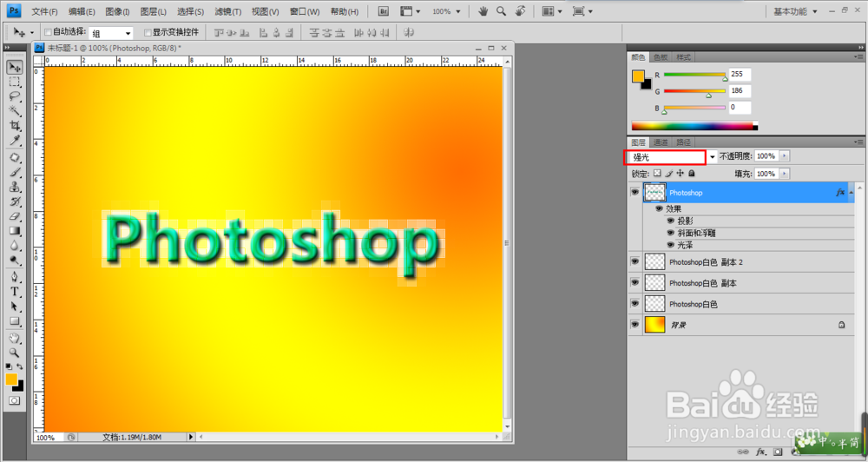Viewport: 868px width, 462px height.
Task: Switch to the 通道 tab
Action: tap(661, 142)
